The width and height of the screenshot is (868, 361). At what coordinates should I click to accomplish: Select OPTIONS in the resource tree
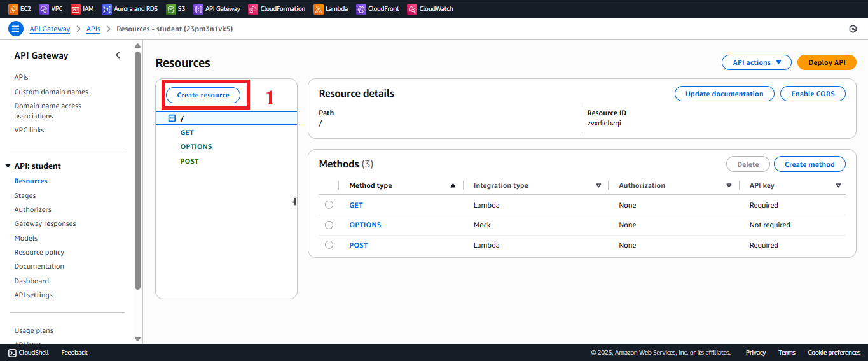[196, 146]
